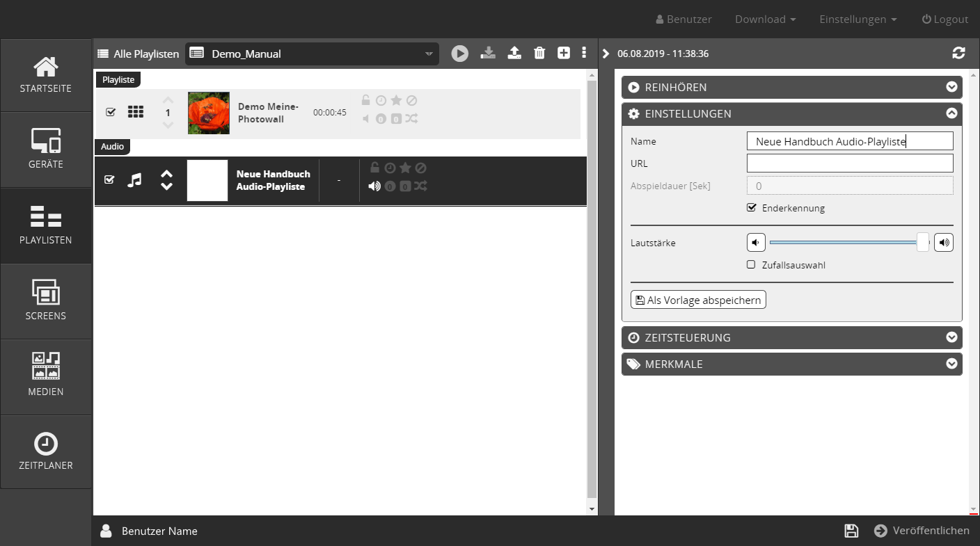The height and width of the screenshot is (546, 980).
Task: Open the Demo_Manual playlist dropdown
Action: click(x=312, y=54)
